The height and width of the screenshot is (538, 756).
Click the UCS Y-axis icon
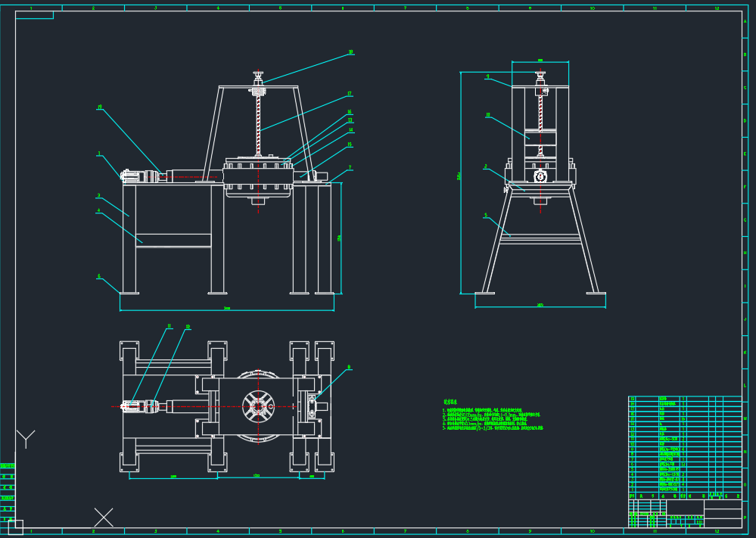26,439
